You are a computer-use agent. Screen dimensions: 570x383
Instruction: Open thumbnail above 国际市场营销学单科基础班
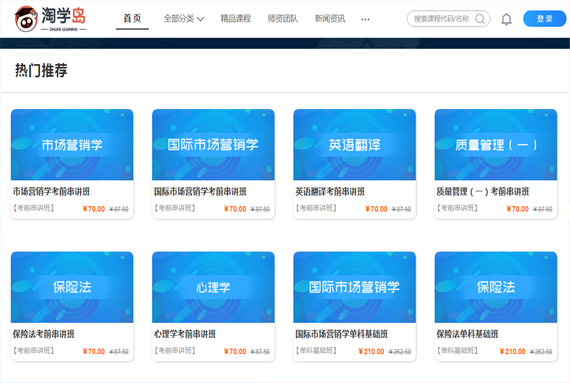click(x=354, y=287)
